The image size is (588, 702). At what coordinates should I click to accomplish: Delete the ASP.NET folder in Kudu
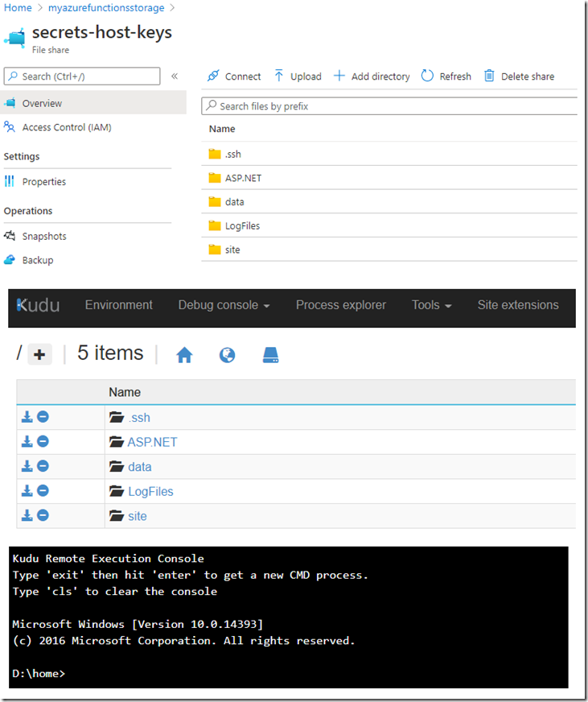click(43, 441)
